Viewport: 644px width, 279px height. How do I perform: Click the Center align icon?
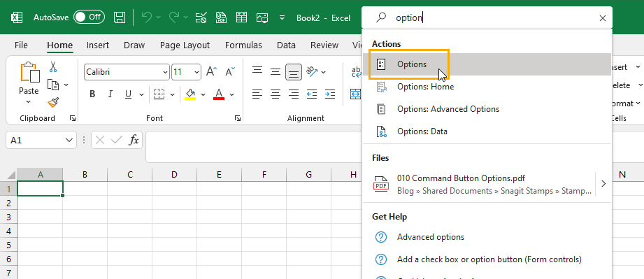click(x=276, y=94)
